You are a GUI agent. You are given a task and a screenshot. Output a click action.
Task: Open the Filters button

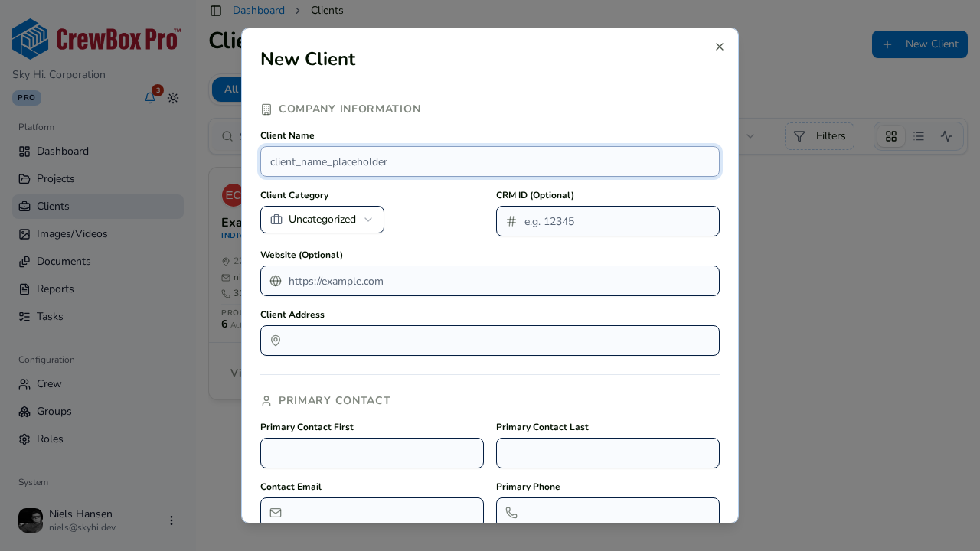[x=819, y=136]
